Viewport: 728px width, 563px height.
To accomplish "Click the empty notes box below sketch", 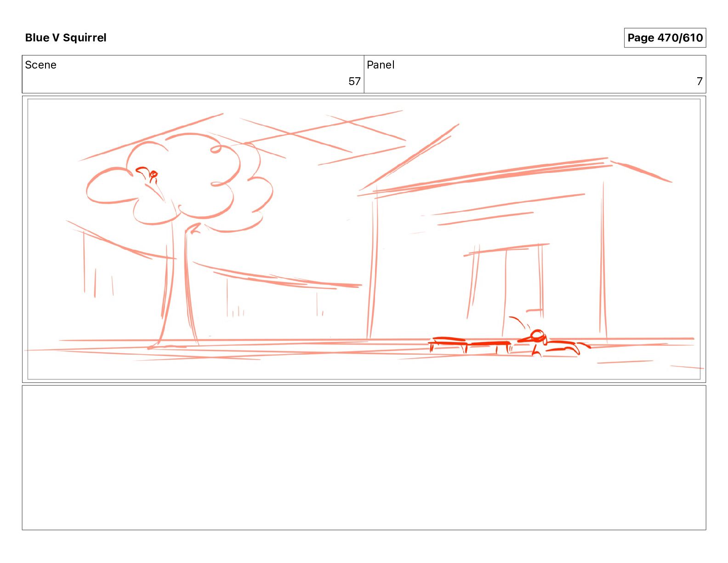I will pyautogui.click(x=364, y=458).
